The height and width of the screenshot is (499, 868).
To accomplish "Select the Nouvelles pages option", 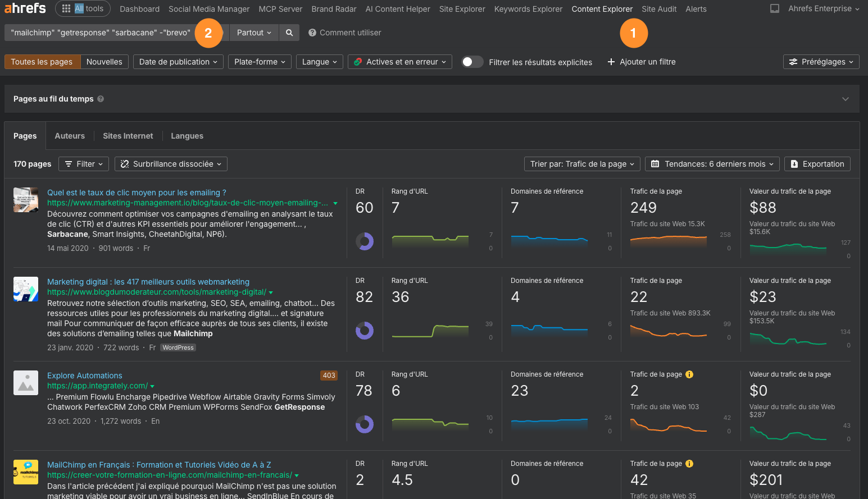I will point(104,62).
